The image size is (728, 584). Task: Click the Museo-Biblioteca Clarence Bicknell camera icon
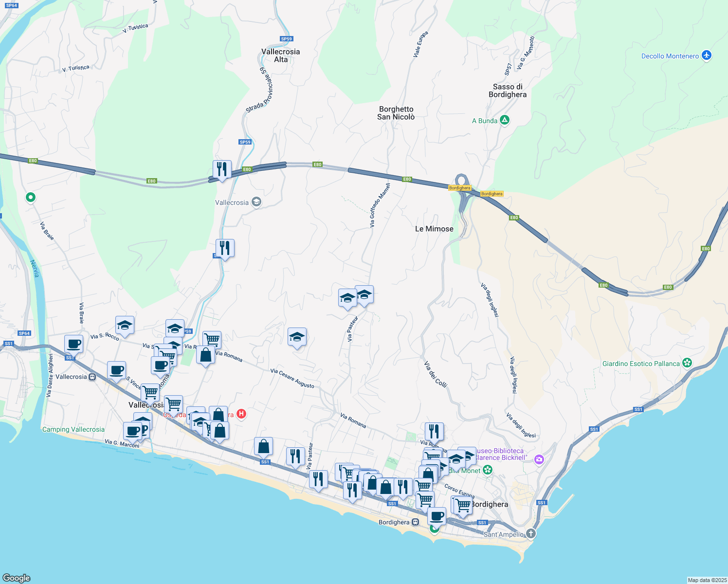click(x=539, y=459)
